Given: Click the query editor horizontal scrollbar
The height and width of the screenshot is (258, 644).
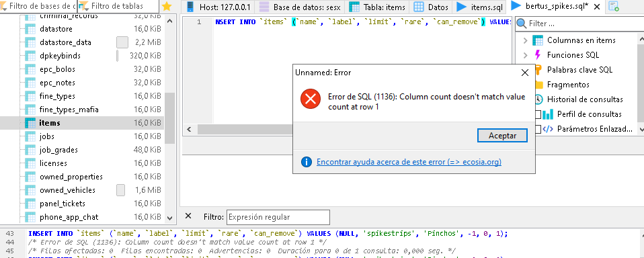Looking at the screenshot, I should tap(245, 129).
